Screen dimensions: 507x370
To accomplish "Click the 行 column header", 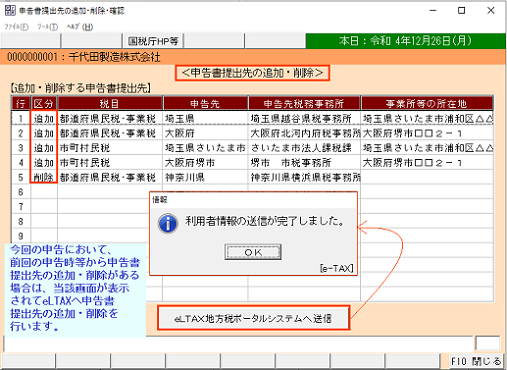I will [21, 104].
